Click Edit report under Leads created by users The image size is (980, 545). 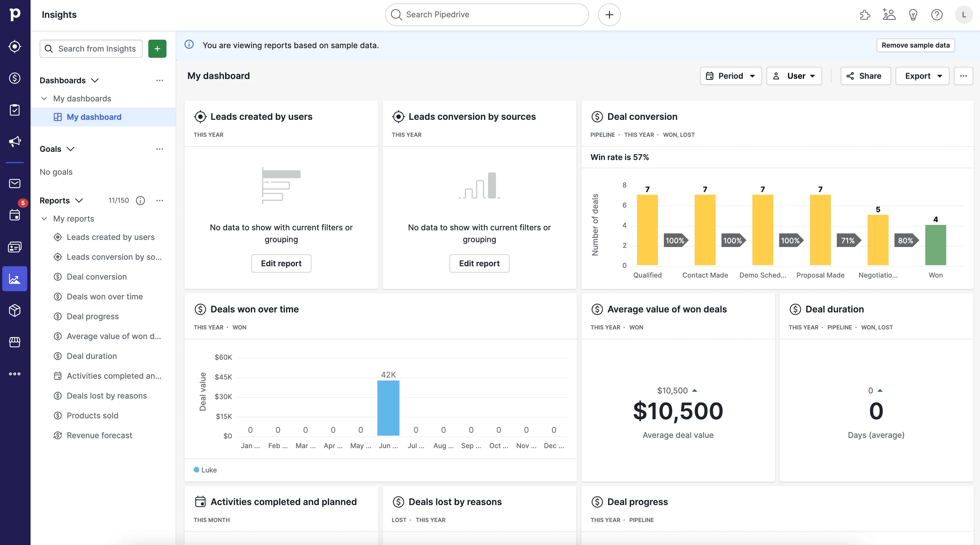(x=281, y=263)
